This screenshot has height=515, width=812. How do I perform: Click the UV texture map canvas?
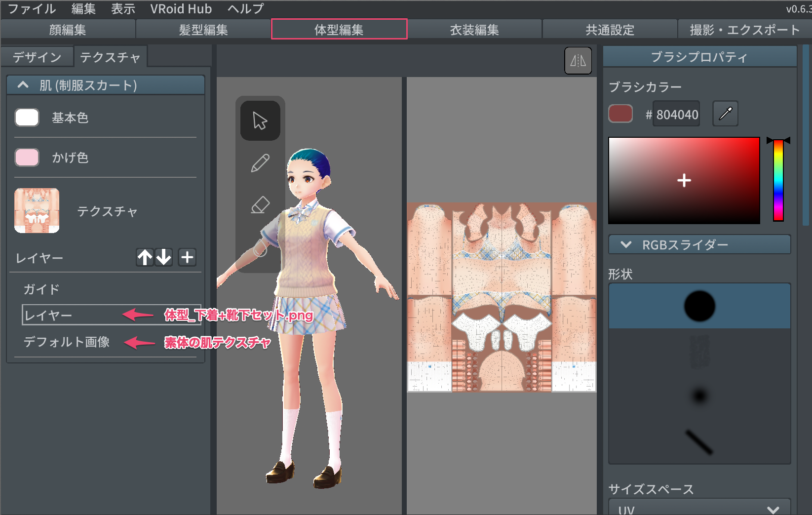502,297
